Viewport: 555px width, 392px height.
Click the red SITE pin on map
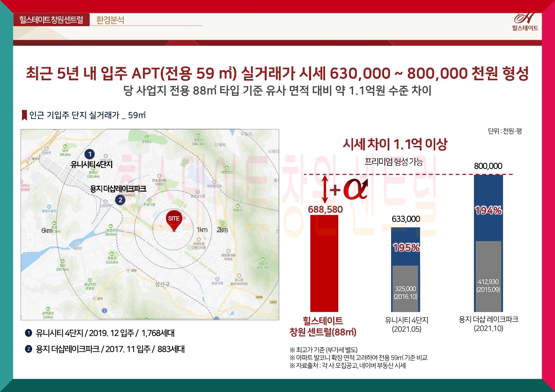pos(174,221)
